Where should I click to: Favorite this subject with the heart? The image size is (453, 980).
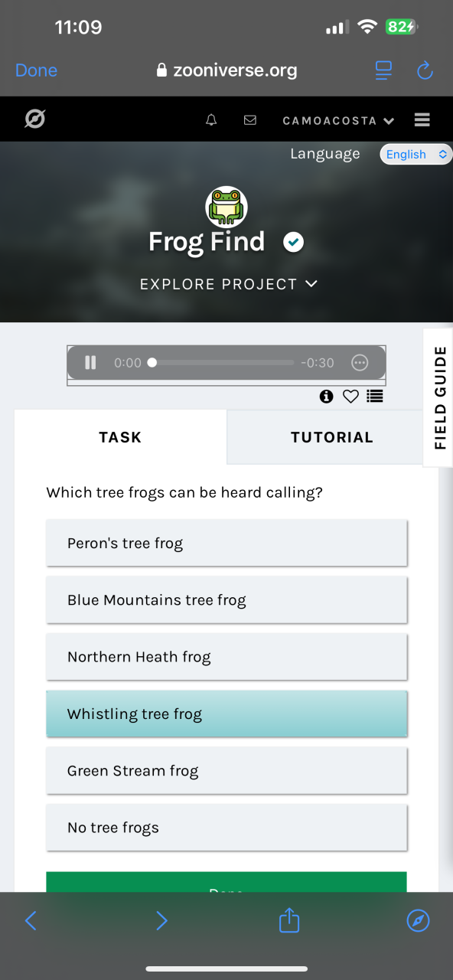(350, 396)
